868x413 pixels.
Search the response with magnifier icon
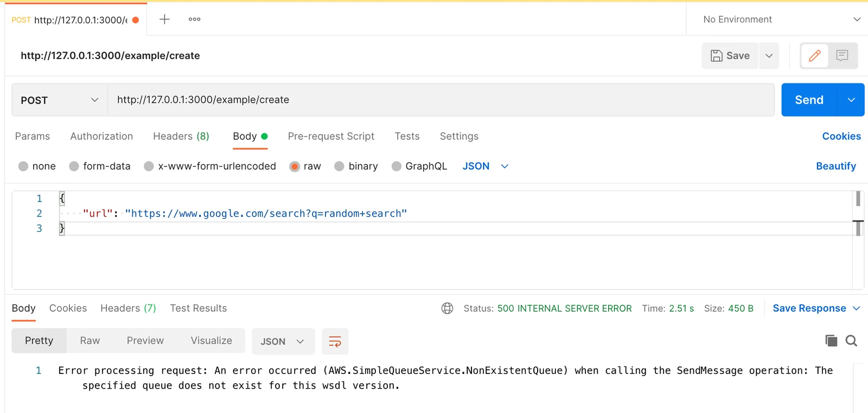(851, 340)
